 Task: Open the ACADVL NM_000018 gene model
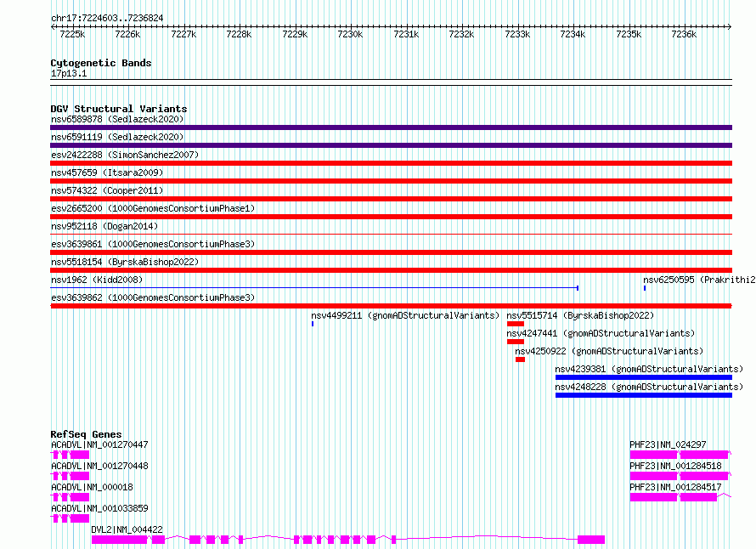[x=71, y=497]
